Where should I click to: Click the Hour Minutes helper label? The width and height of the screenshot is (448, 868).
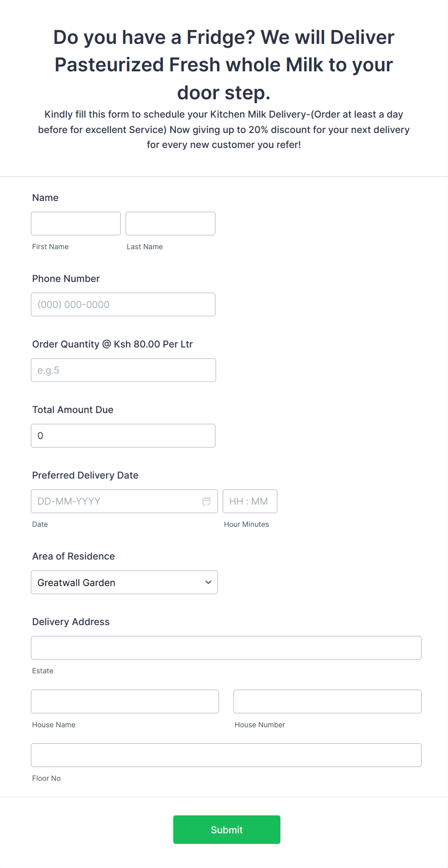tap(246, 524)
